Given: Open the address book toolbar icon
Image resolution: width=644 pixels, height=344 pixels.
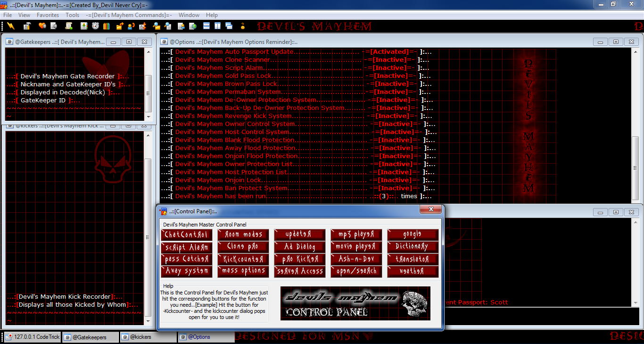Looking at the screenshot, I should pyautogui.click(x=84, y=26).
